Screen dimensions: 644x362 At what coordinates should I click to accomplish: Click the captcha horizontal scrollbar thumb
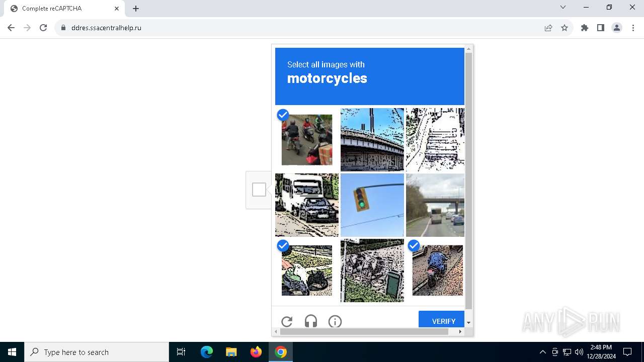pyautogui.click(x=364, y=332)
